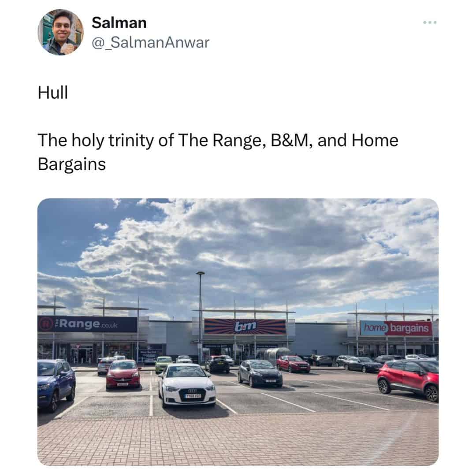This screenshot has width=476, height=476.
Task: Click the red and black crossover car
Action: tap(408, 379)
